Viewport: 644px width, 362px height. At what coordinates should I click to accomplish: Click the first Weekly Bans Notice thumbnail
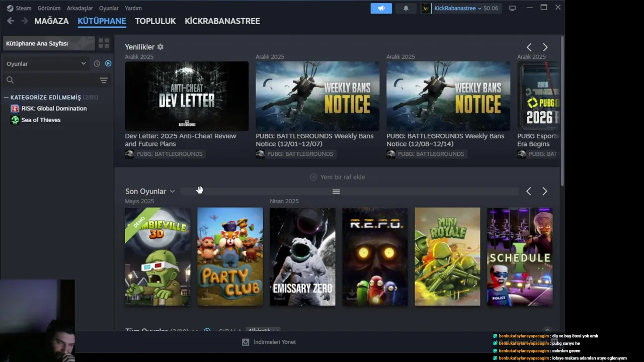coord(317,96)
